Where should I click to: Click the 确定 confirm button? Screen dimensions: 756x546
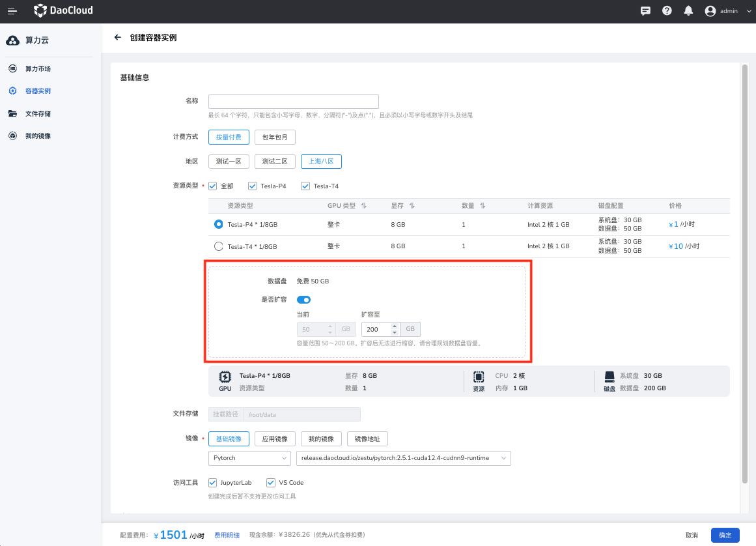725,535
